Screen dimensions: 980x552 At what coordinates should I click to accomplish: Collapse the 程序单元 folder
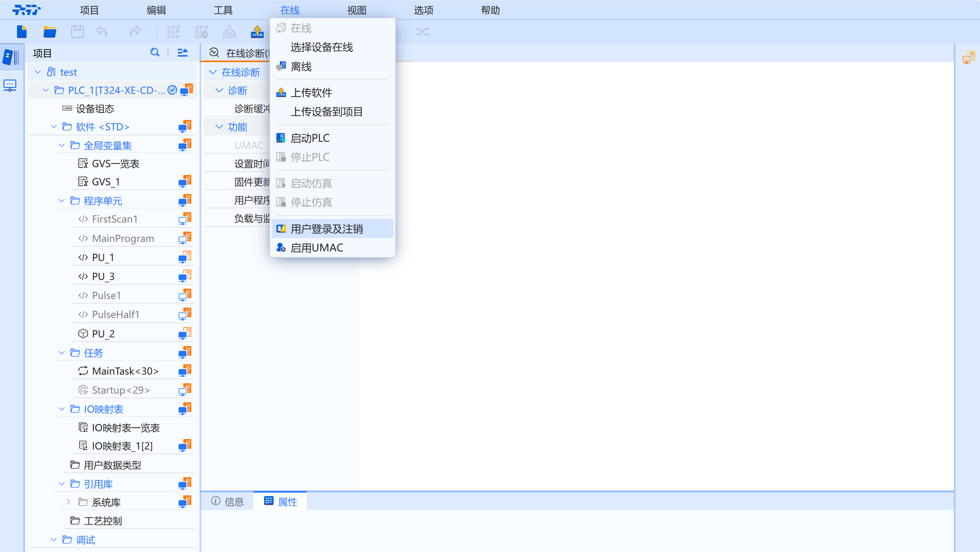point(62,201)
